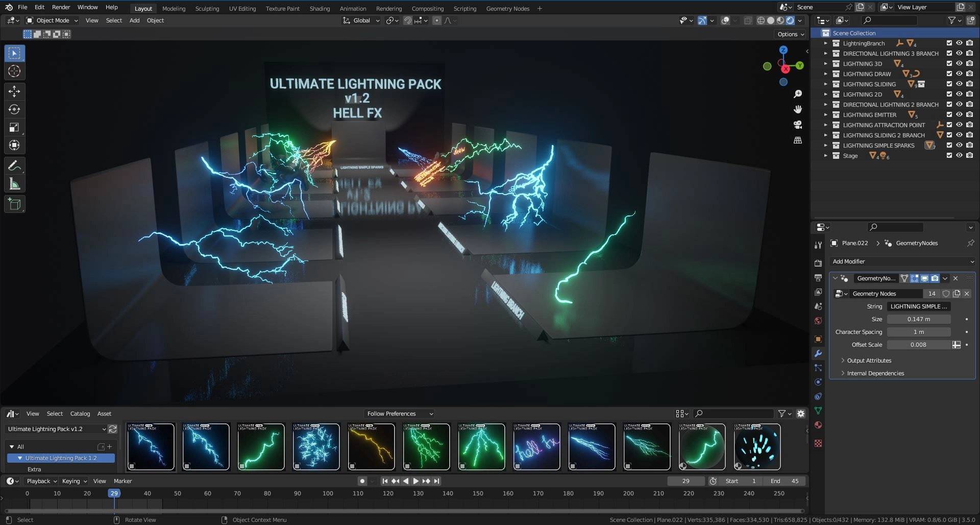This screenshot has width=980, height=525.
Task: Switch perspective/orthographic grid icon
Action: [798, 140]
